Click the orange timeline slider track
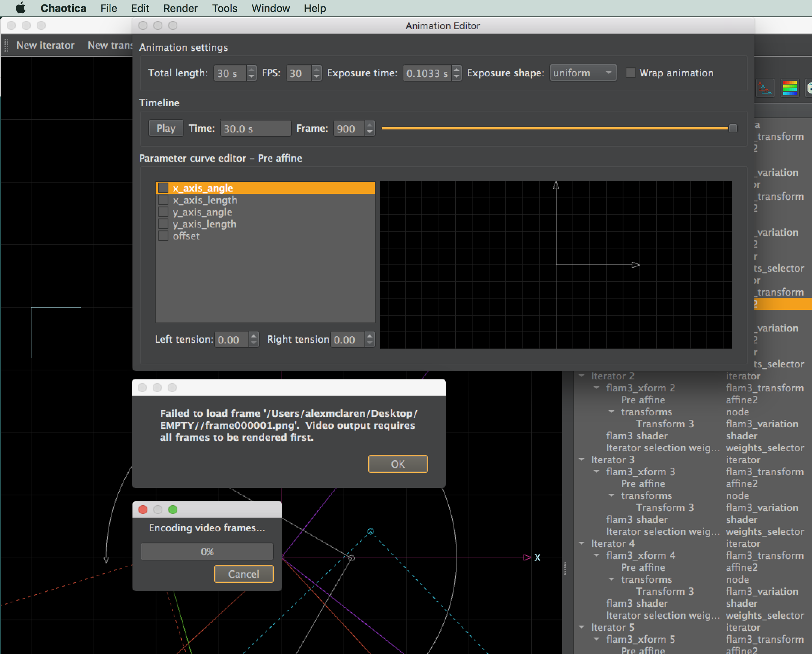This screenshot has width=812, height=654. click(555, 128)
